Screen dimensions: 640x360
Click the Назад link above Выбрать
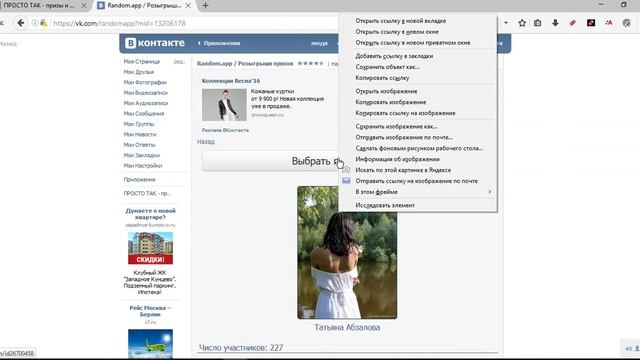206,142
